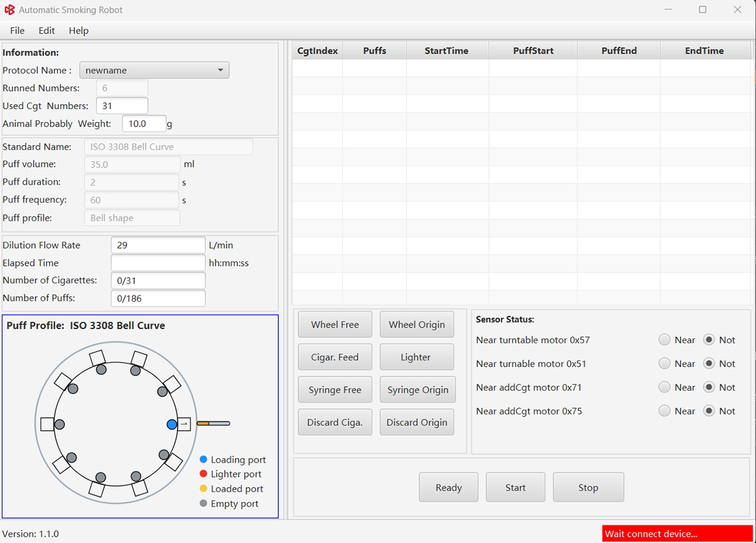Click the leftmost gray port on the wheel
756x543 pixels.
(x=60, y=425)
